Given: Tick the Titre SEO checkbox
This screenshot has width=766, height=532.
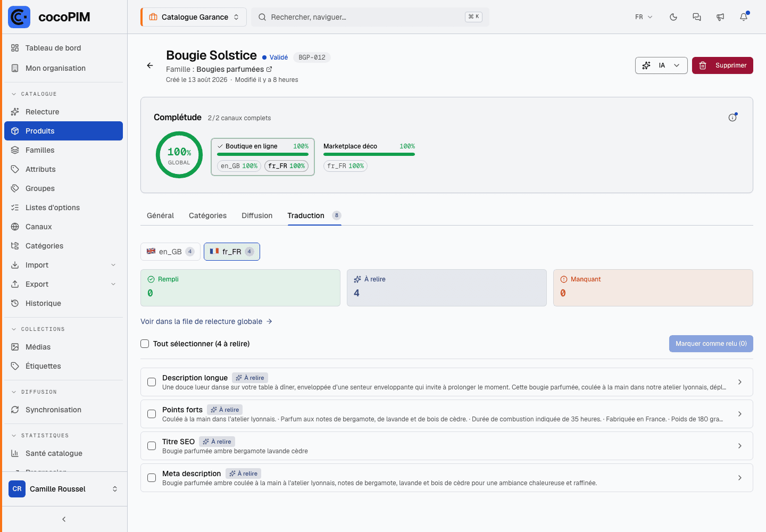Looking at the screenshot, I should coord(152,446).
